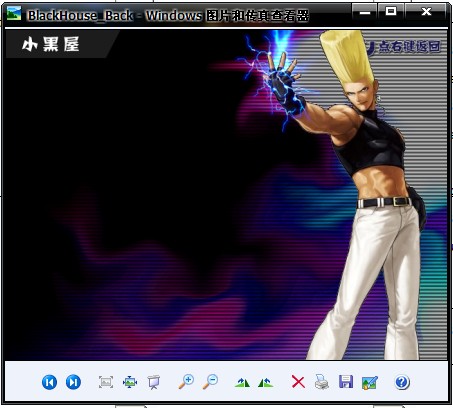
Task: Open the help button
Action: click(x=402, y=382)
